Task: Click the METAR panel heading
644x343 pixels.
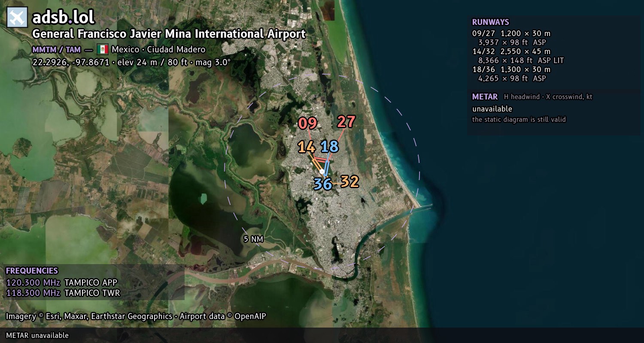Action: (485, 97)
